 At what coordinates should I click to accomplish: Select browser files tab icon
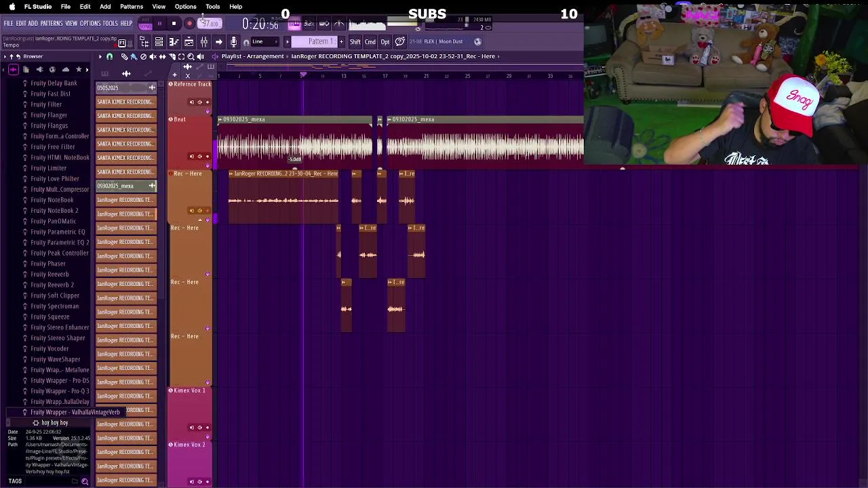point(26,70)
